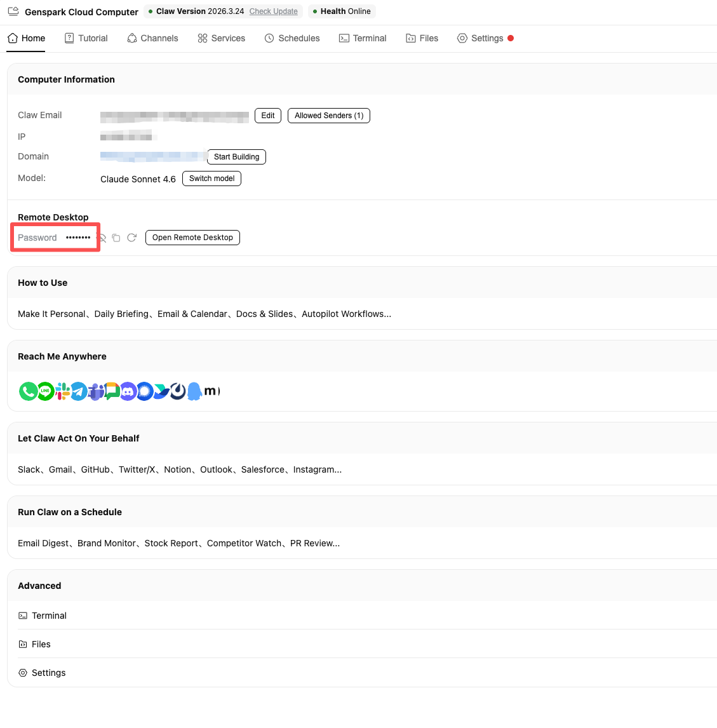Screen dimensions: 717x728
Task: Select the Signal messenger icon
Action: tap(145, 391)
